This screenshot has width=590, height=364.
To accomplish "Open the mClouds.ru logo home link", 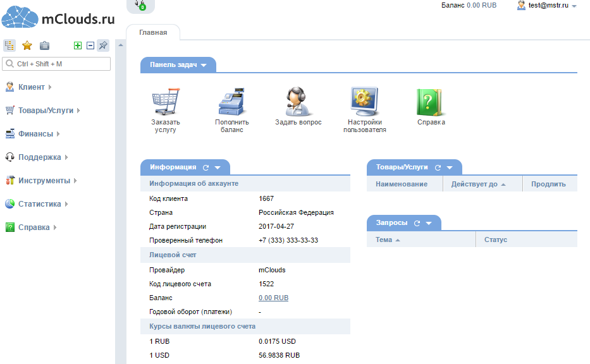I will (58, 17).
